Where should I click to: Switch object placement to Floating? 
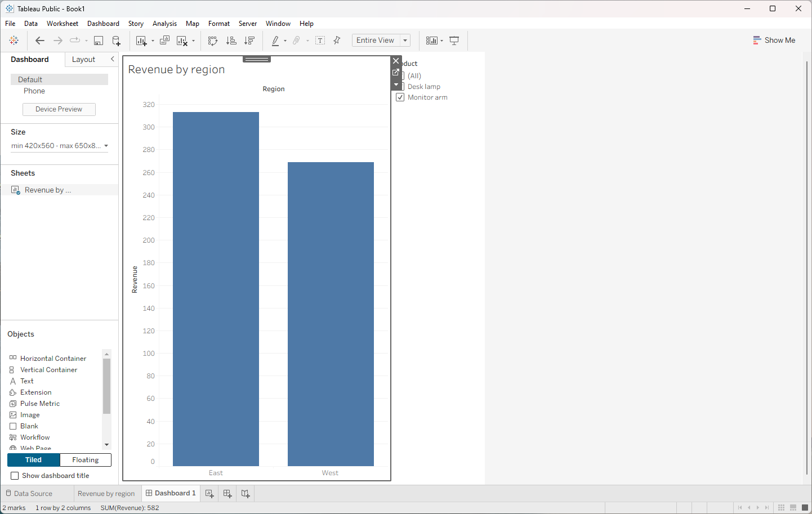[x=86, y=460]
